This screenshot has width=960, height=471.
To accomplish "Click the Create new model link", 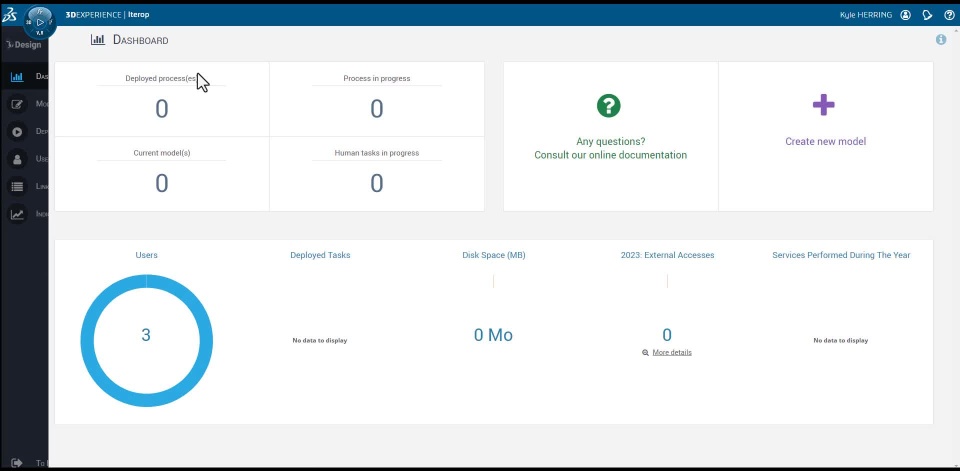I will pos(825,141).
